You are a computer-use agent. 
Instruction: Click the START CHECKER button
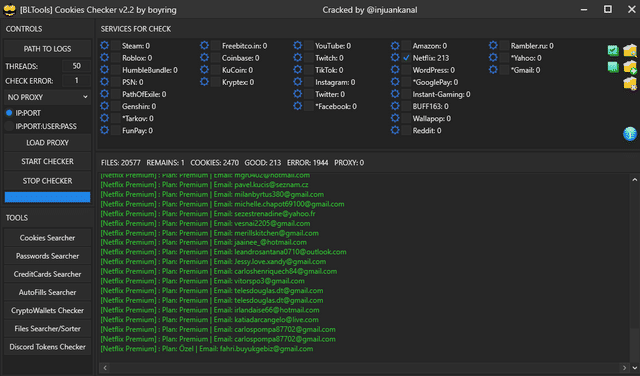point(47,162)
